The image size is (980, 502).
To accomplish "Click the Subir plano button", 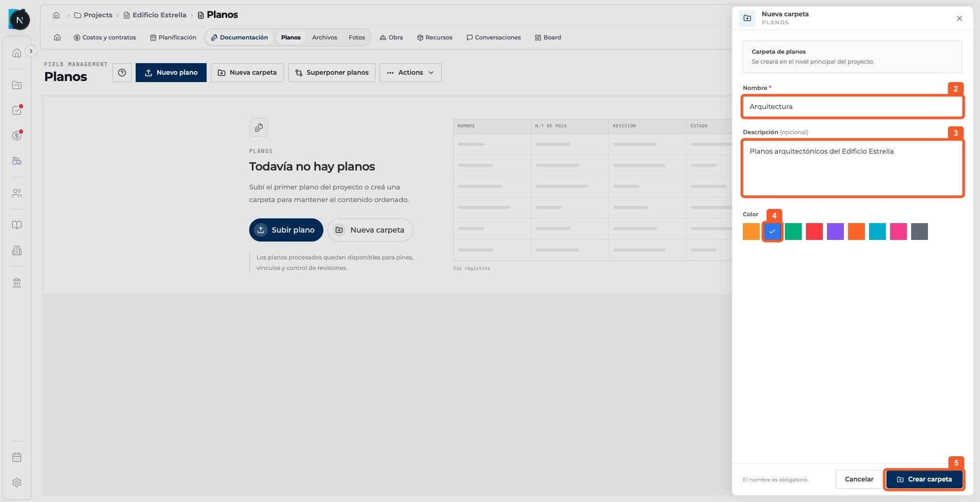I will coord(286,230).
